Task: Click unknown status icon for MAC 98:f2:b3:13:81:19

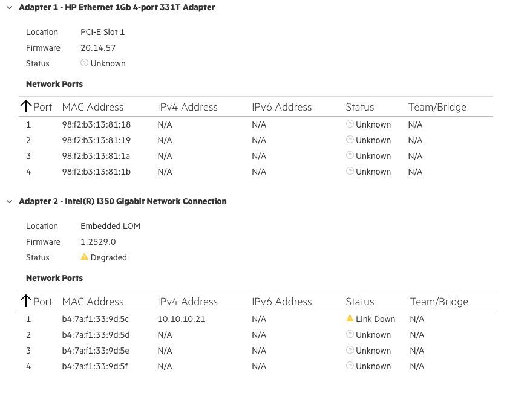Action: (x=350, y=140)
